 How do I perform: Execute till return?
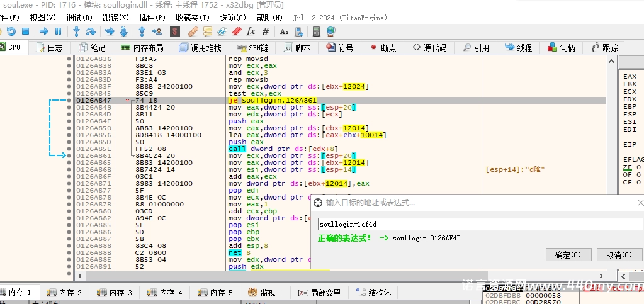tap(142, 31)
